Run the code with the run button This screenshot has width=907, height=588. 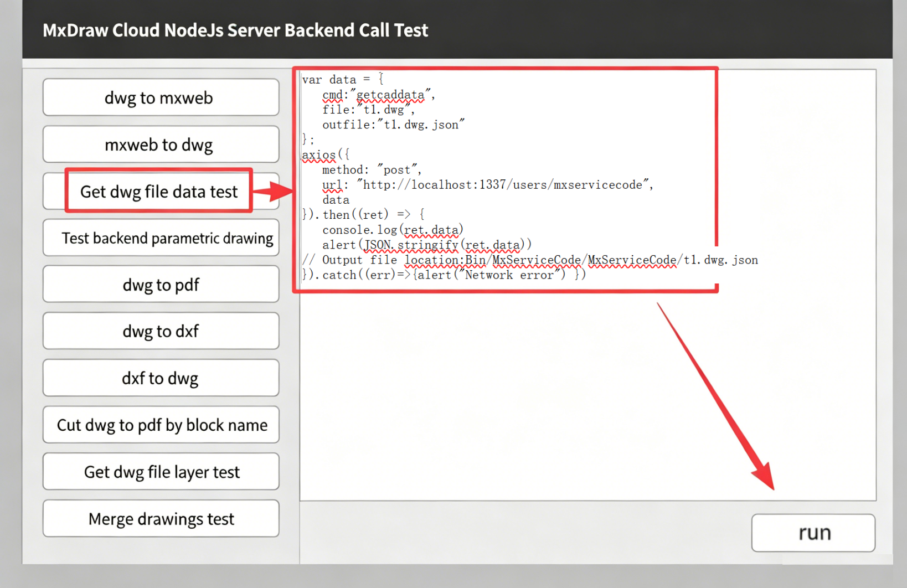(x=813, y=533)
